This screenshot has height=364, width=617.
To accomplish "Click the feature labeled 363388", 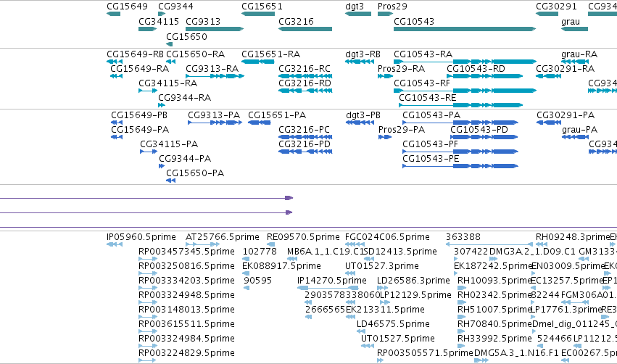I will point(463,237).
